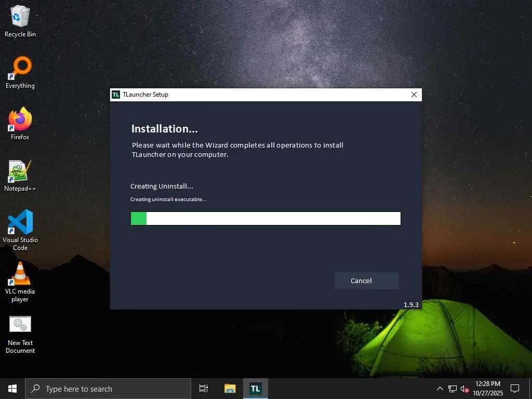Image resolution: width=532 pixels, height=399 pixels.
Task: Click the "Creating Uninstall..." status text
Action: coord(162,187)
